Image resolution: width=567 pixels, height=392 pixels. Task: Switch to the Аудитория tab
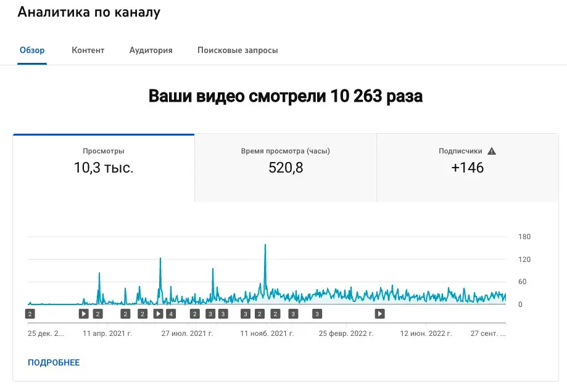pos(151,51)
